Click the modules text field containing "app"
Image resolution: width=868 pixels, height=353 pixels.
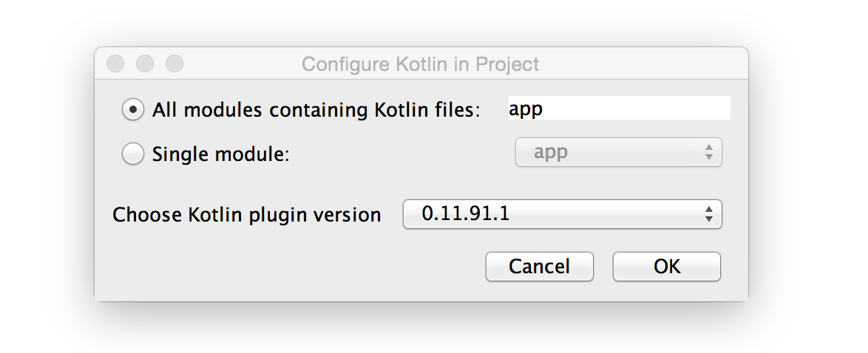[x=618, y=109]
